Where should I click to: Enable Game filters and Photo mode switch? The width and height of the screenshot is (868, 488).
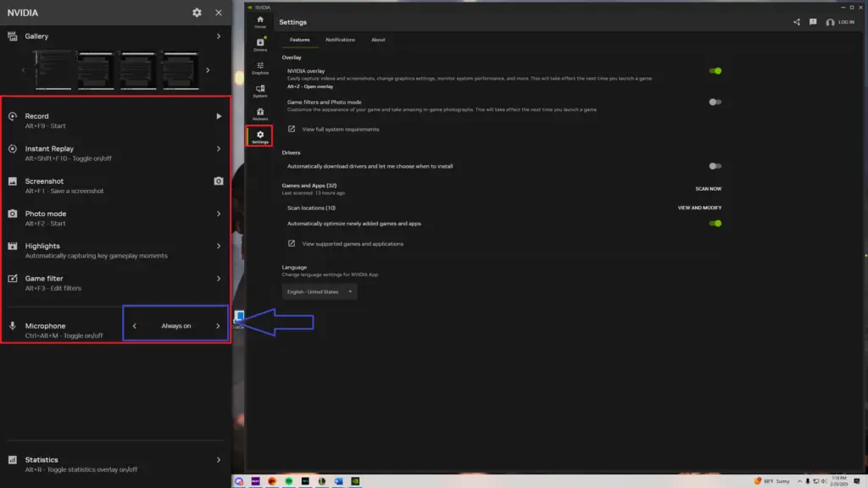(715, 102)
